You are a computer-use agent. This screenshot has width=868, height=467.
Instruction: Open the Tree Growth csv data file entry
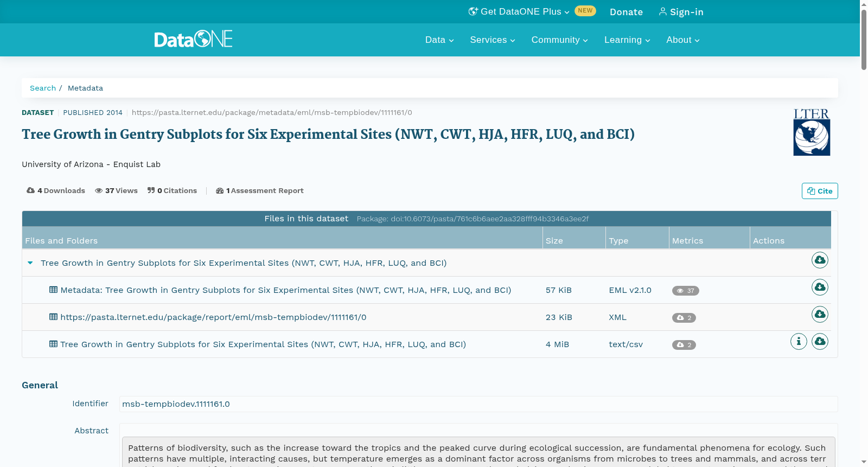[263, 344]
